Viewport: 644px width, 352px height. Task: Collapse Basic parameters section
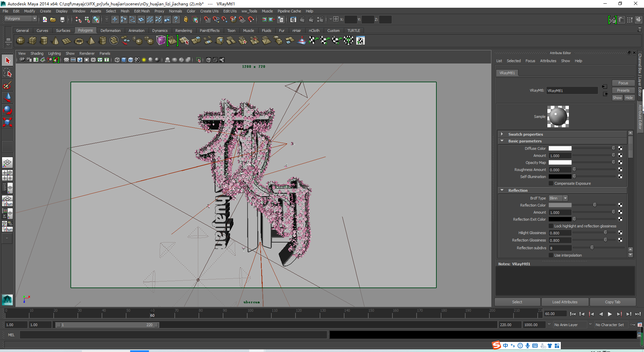502,141
